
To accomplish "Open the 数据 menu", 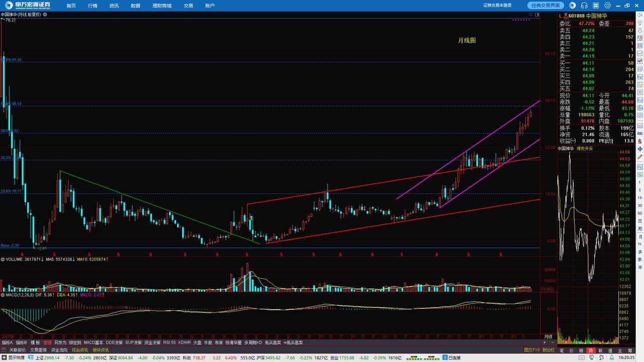I will tap(135, 6).
